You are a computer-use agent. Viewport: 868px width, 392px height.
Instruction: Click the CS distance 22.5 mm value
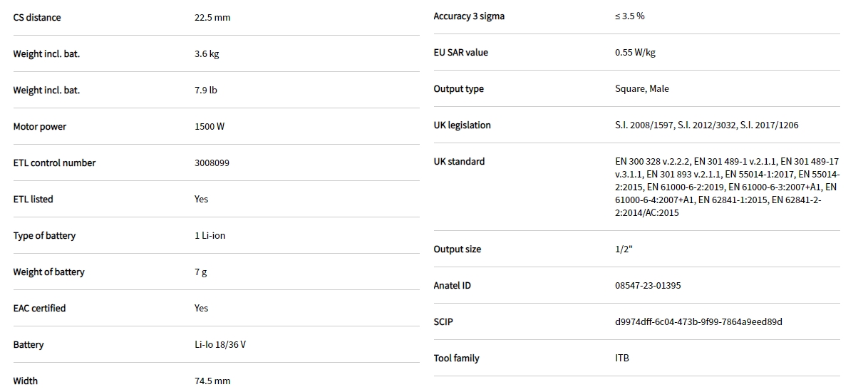[212, 17]
